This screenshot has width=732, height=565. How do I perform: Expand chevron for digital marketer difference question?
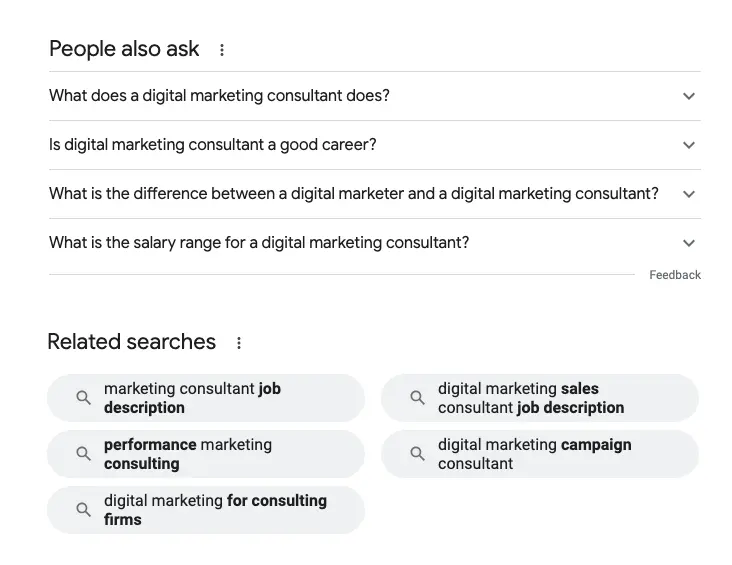click(x=688, y=194)
